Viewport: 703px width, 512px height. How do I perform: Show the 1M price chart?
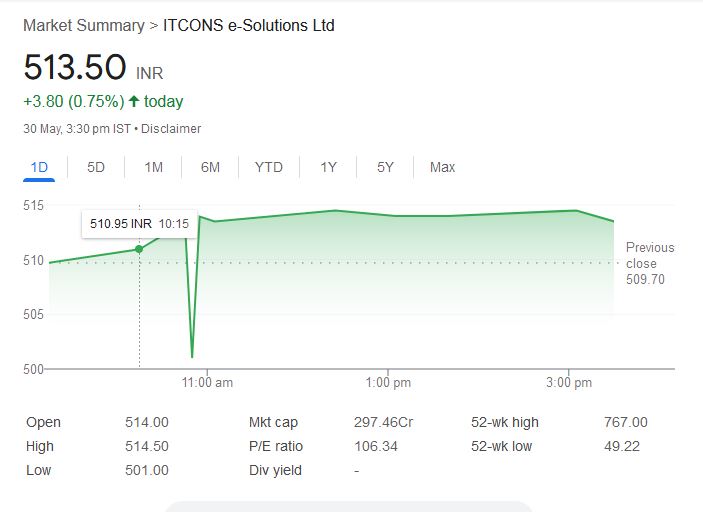pos(153,167)
